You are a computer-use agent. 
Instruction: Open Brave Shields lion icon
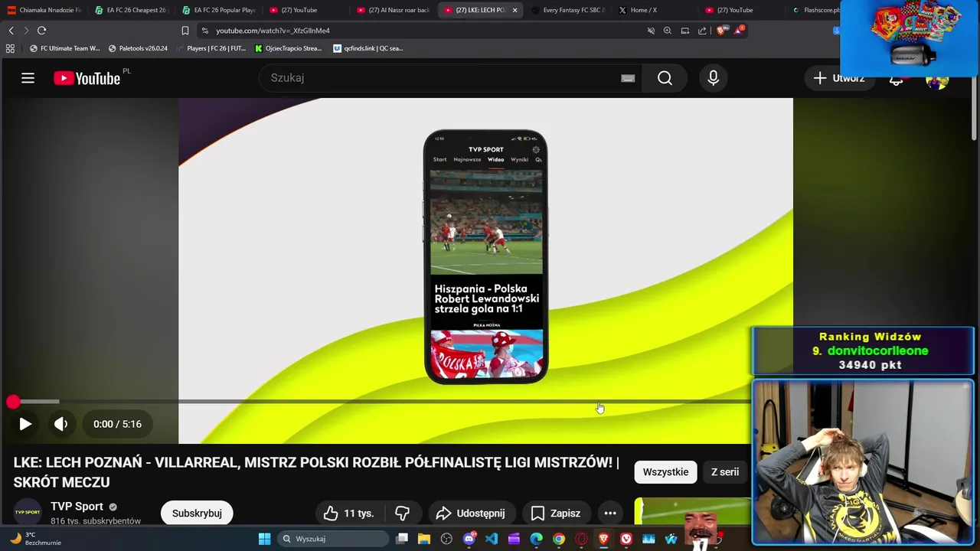[721, 31]
